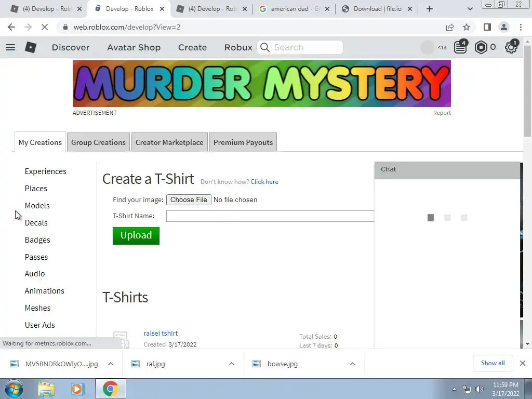532x399 pixels.
Task: Click the address bar URL
Action: pyautogui.click(x=127, y=27)
